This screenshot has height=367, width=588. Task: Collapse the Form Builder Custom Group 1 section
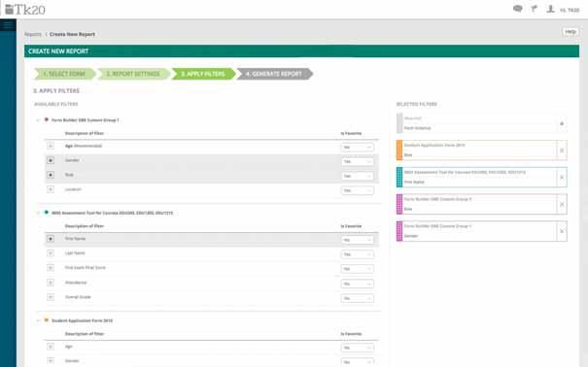[38, 120]
